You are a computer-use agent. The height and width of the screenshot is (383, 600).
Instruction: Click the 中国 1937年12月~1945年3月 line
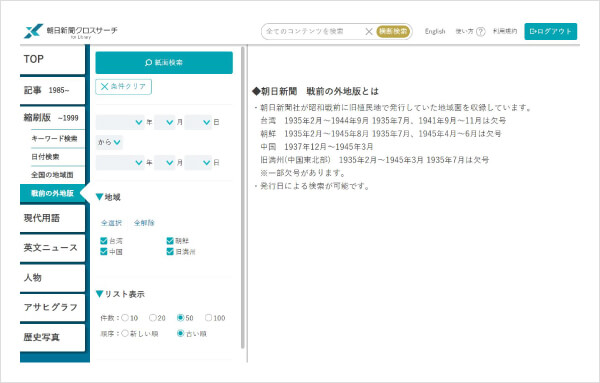(317, 147)
